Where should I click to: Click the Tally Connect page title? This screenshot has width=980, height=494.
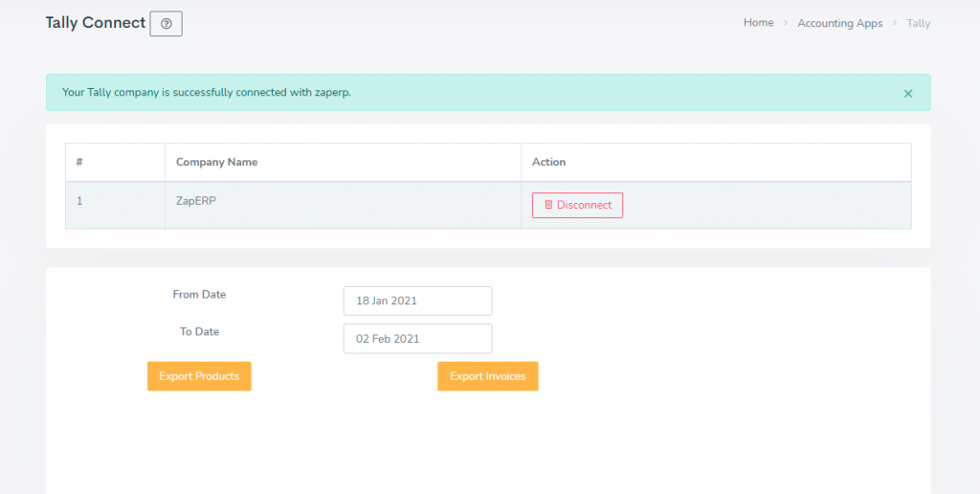click(x=96, y=23)
